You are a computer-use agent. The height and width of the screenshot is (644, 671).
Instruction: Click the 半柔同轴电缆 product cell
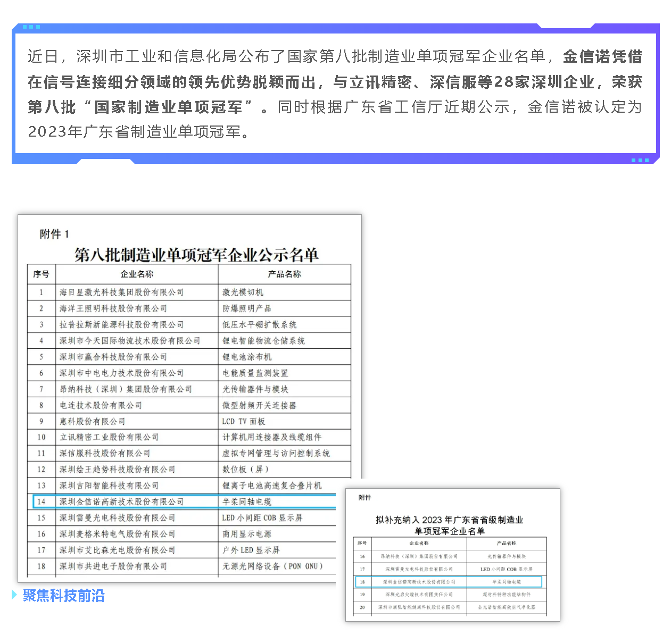point(247,501)
